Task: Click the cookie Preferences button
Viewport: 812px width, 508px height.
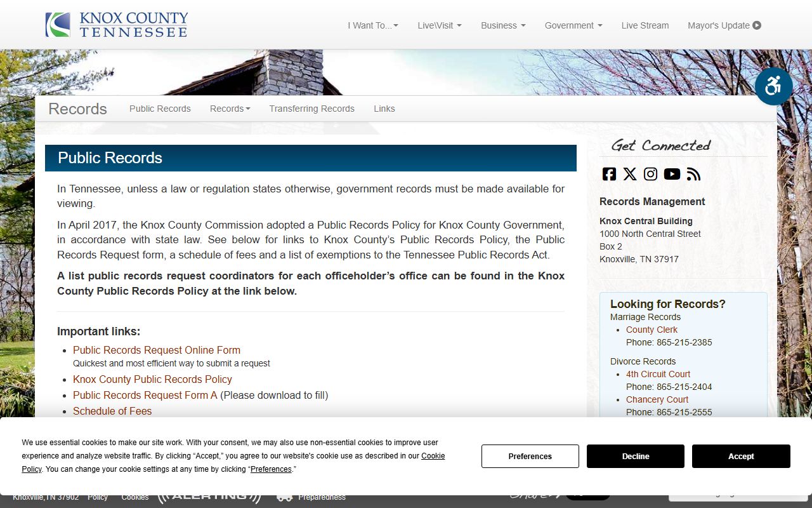Action: point(530,457)
